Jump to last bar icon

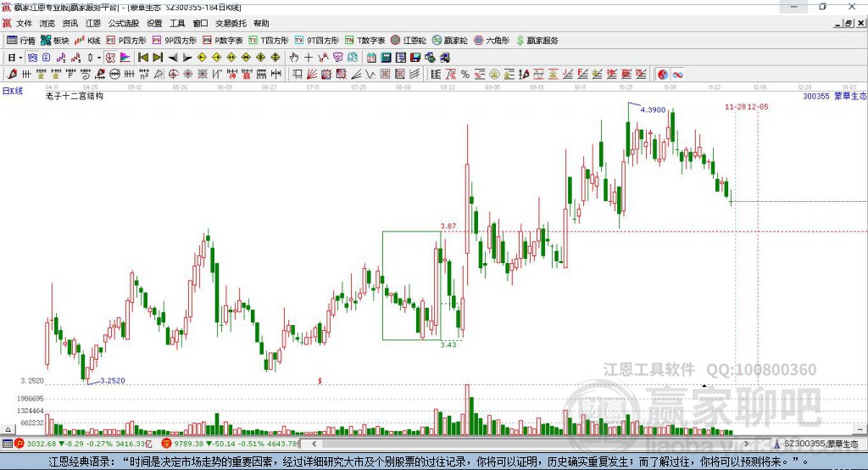pos(158,58)
